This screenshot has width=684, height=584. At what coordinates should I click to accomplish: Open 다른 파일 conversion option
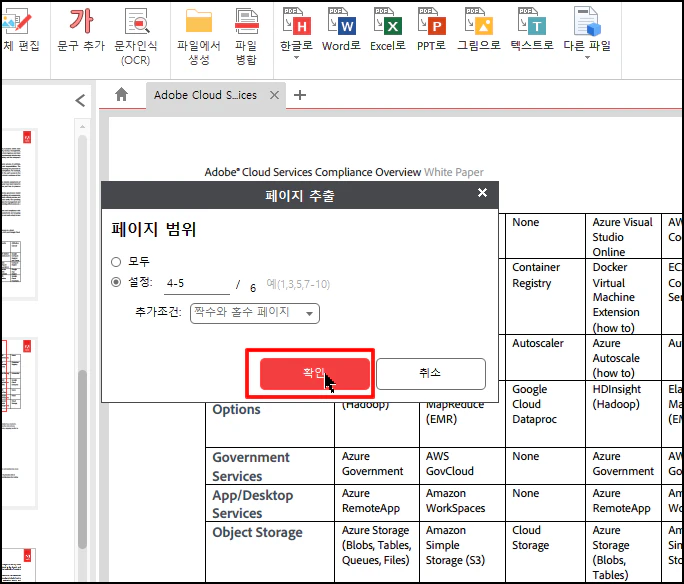click(587, 31)
